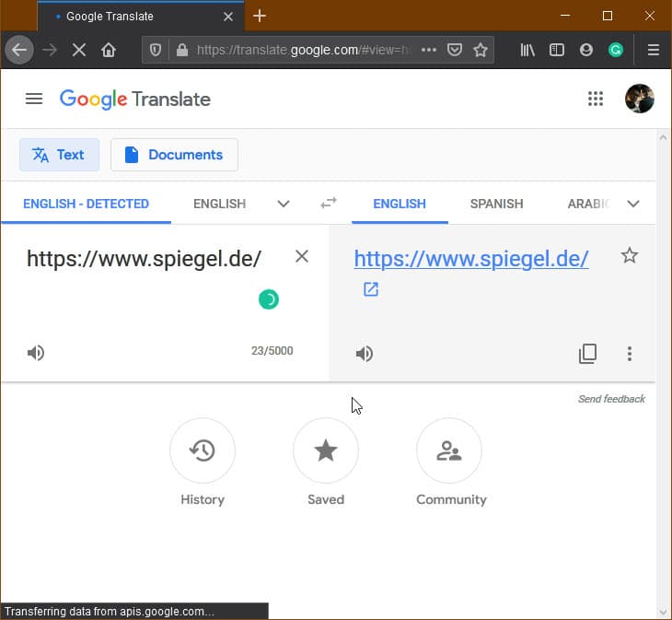Image resolution: width=672 pixels, height=620 pixels.
Task: Open the Google apps grid
Action: (x=596, y=99)
